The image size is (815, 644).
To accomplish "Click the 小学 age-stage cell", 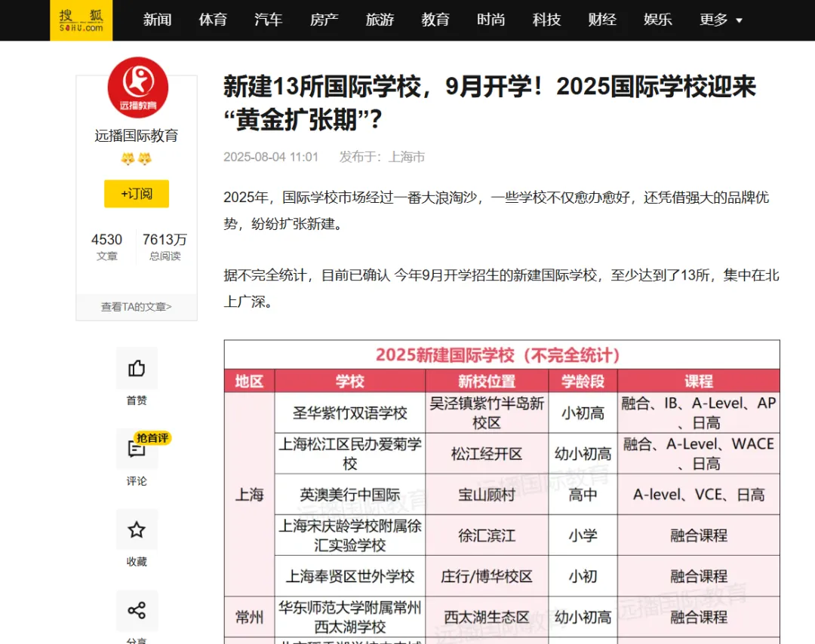I will click(583, 535).
